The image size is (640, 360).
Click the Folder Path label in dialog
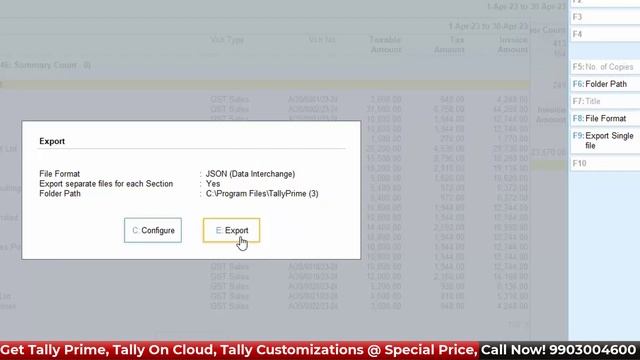click(60, 193)
